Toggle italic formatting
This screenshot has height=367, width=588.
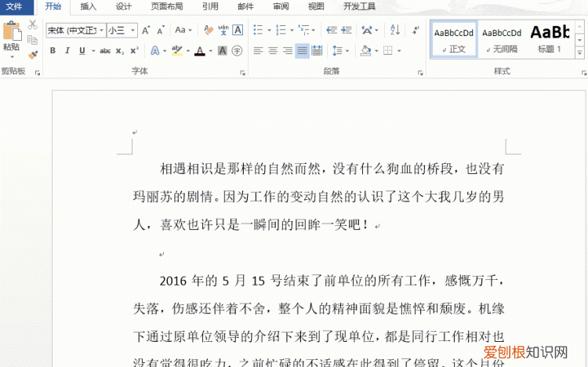[x=67, y=50]
